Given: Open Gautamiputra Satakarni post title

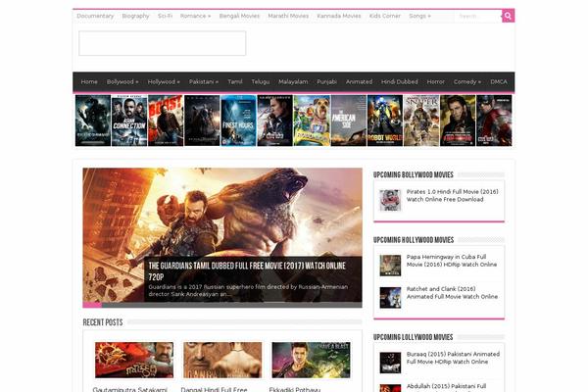Looking at the screenshot, I should [x=129, y=389].
